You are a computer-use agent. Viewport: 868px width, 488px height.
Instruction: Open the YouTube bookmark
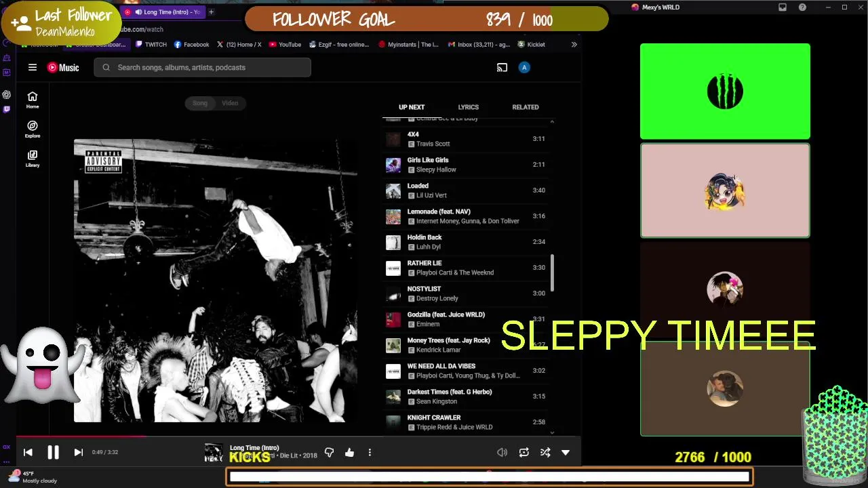pos(285,45)
